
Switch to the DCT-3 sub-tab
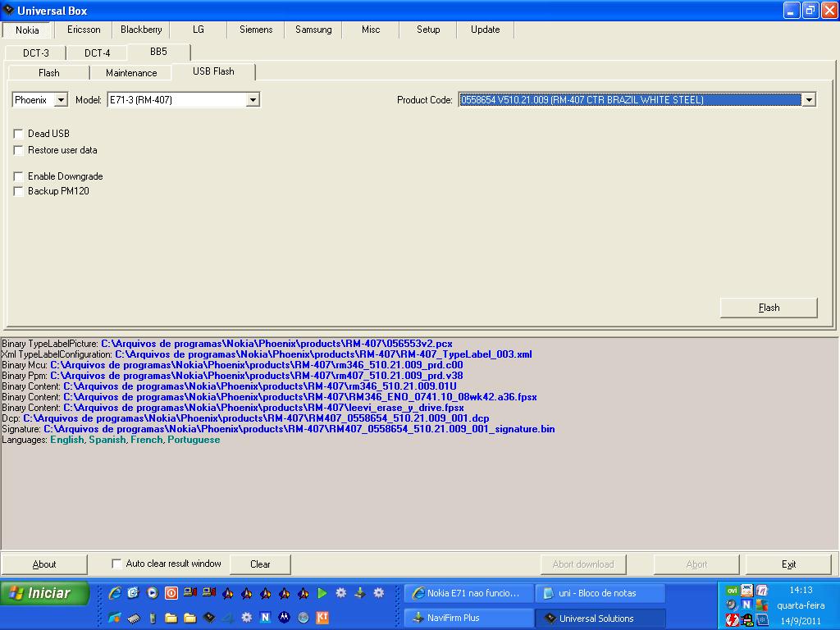click(36, 53)
